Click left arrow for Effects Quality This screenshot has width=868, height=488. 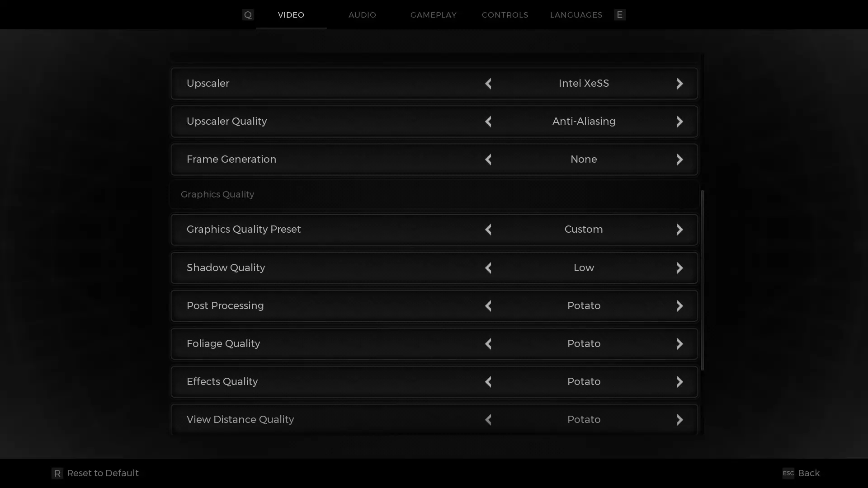click(488, 382)
